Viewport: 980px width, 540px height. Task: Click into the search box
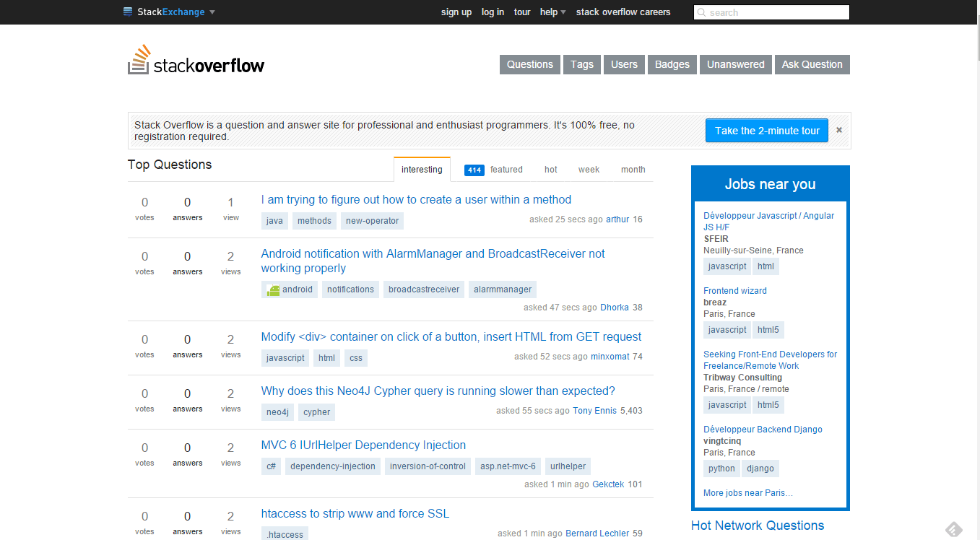[771, 12]
